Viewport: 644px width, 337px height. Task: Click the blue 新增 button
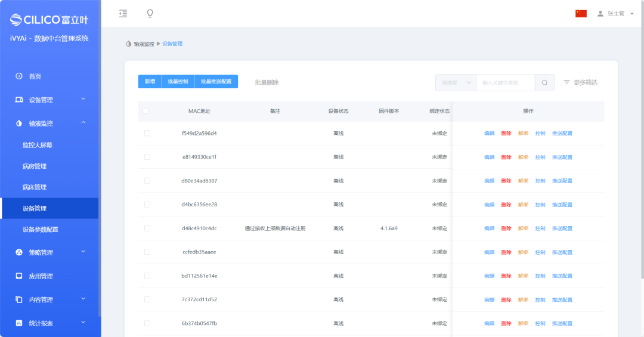(x=150, y=82)
